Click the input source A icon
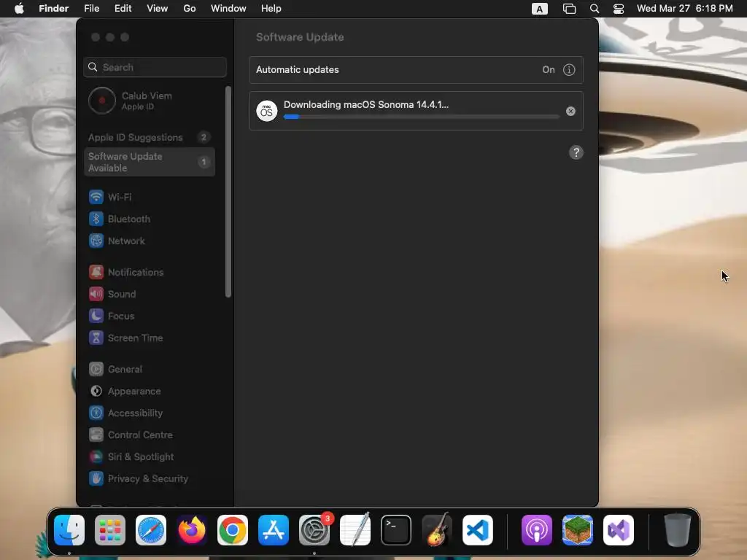 539,9
